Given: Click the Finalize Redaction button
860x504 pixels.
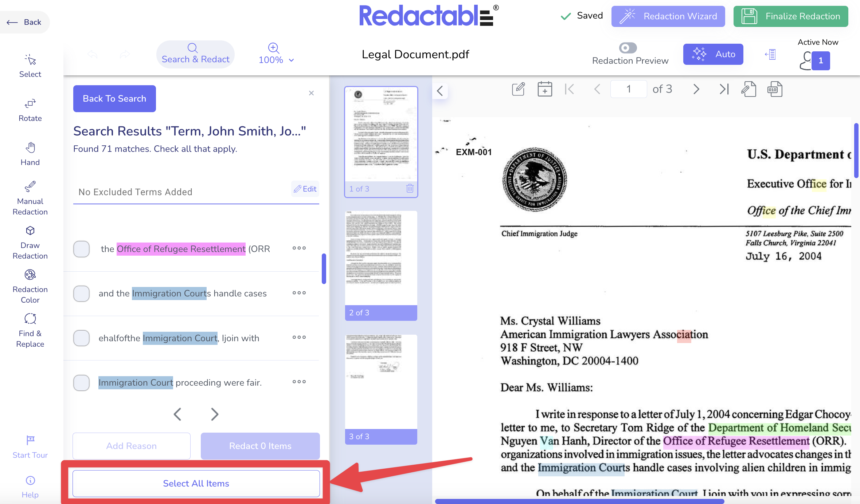Looking at the screenshot, I should click(791, 16).
